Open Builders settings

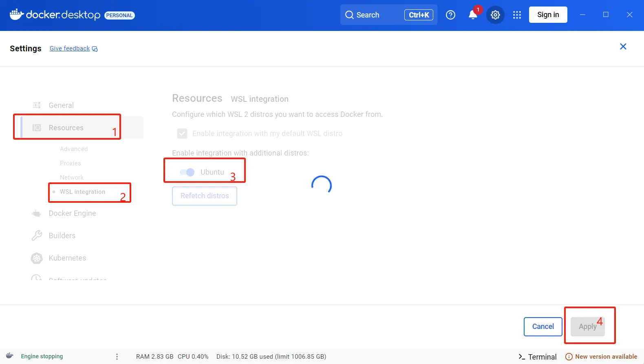[x=62, y=236]
